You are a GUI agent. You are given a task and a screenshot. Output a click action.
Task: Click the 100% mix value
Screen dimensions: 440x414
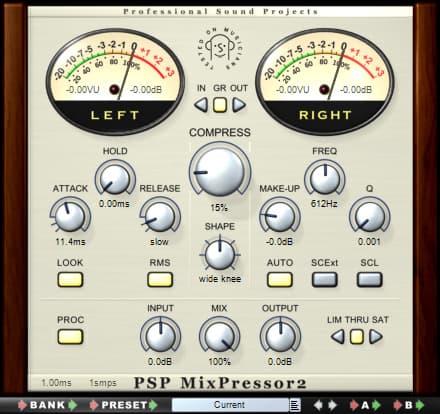[219, 361]
